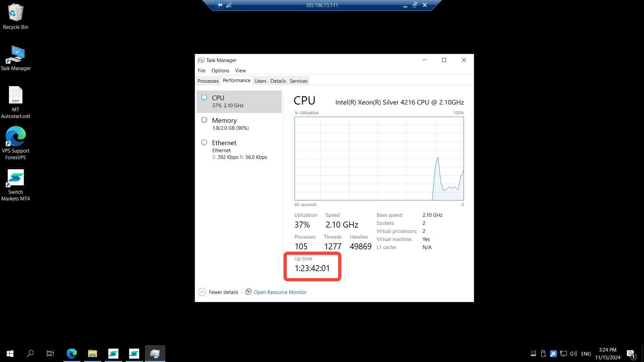Image resolution: width=644 pixels, height=362 pixels.
Task: Open the File menu
Action: click(202, 70)
